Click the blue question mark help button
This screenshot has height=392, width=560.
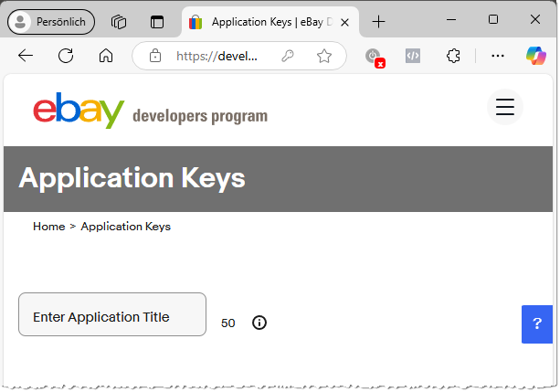click(x=537, y=323)
